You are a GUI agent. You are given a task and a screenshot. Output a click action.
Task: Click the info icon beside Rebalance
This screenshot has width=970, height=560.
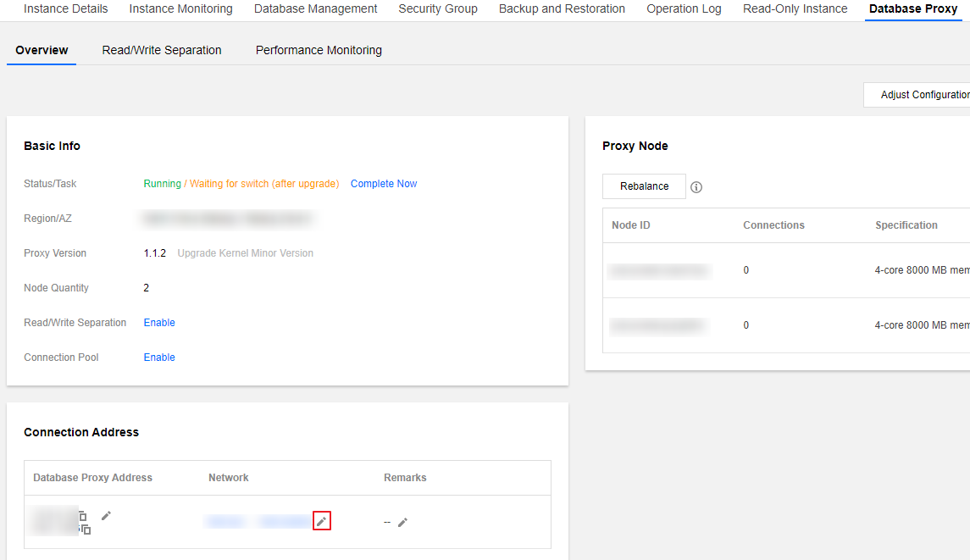(x=696, y=187)
